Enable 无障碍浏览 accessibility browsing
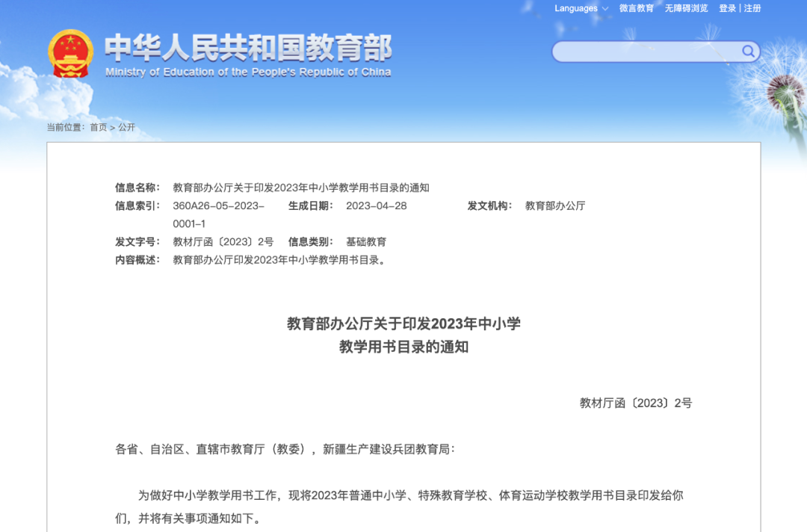The height and width of the screenshot is (532, 807). (x=686, y=8)
